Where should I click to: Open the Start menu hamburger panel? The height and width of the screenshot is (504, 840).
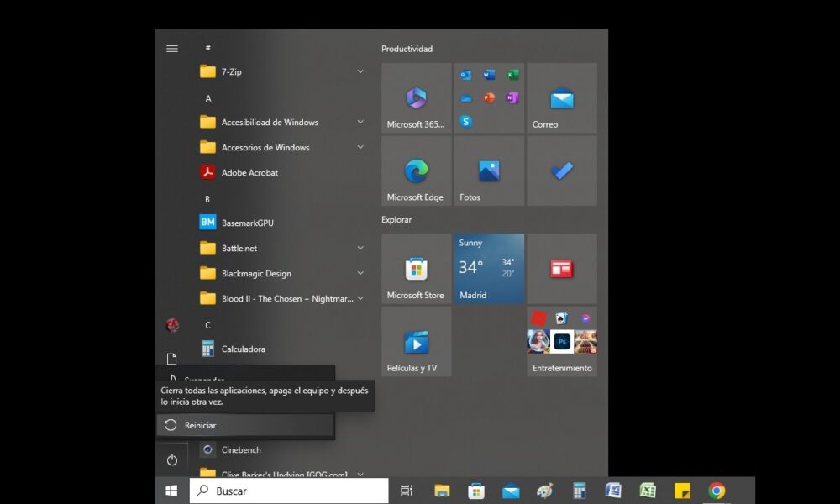click(x=171, y=48)
